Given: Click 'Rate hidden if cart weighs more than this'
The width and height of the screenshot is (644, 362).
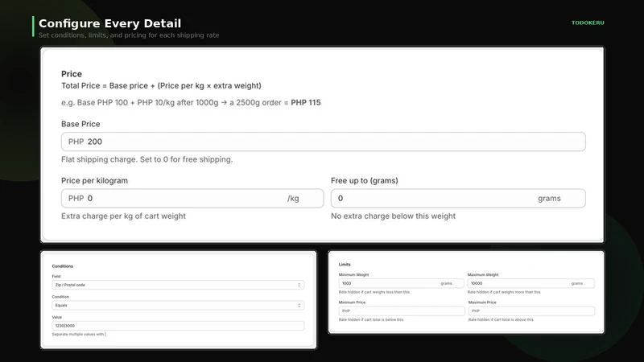Looking at the screenshot, I should click(x=504, y=292).
